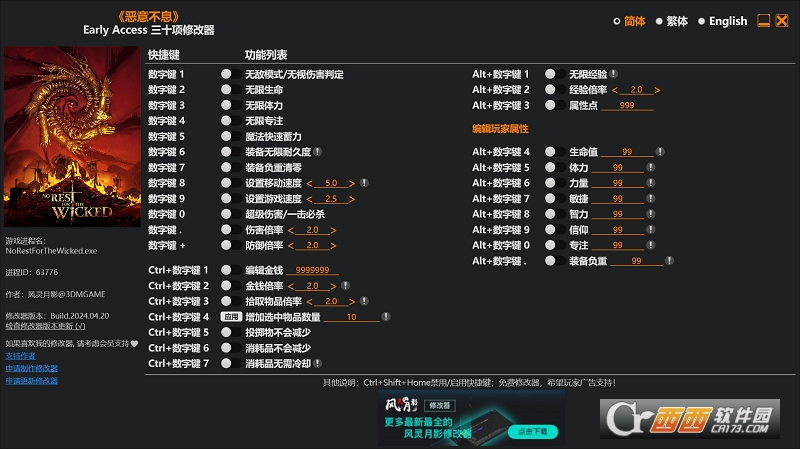800x449 pixels.
Task: Open 申请制作修改器 link
Action: pyautogui.click(x=32, y=368)
